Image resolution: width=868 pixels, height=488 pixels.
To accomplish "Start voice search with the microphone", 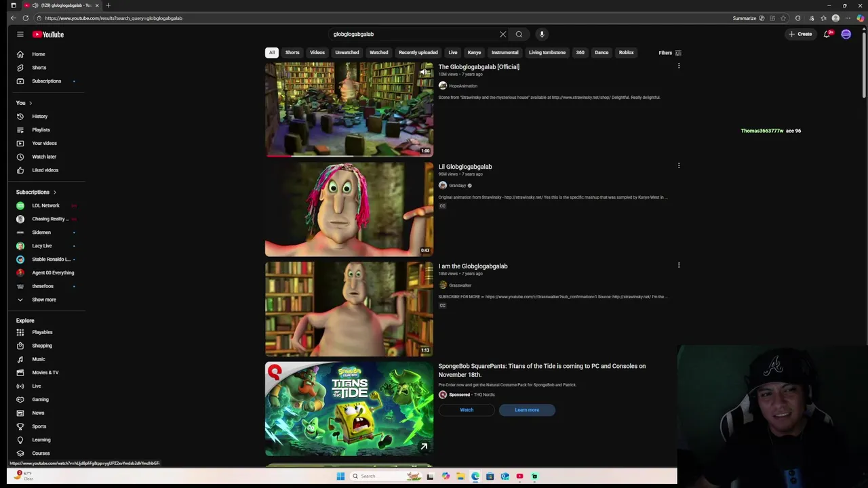I will (542, 34).
